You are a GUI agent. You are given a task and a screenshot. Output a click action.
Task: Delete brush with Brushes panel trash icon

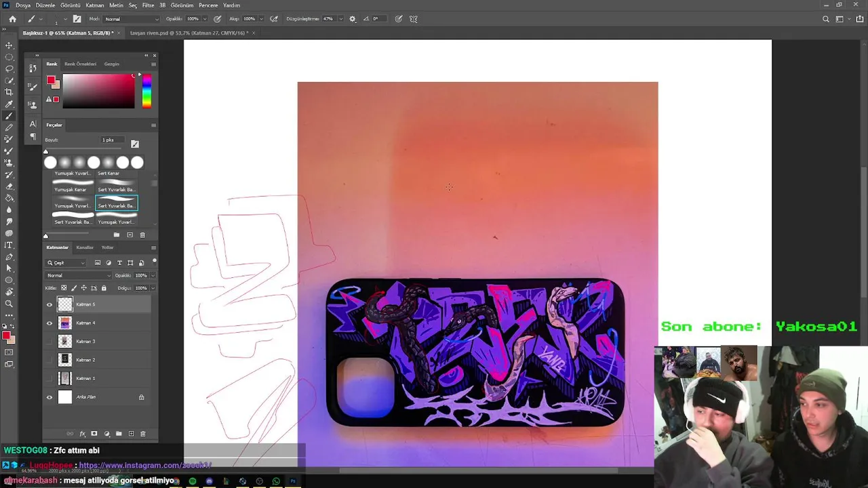tap(142, 235)
